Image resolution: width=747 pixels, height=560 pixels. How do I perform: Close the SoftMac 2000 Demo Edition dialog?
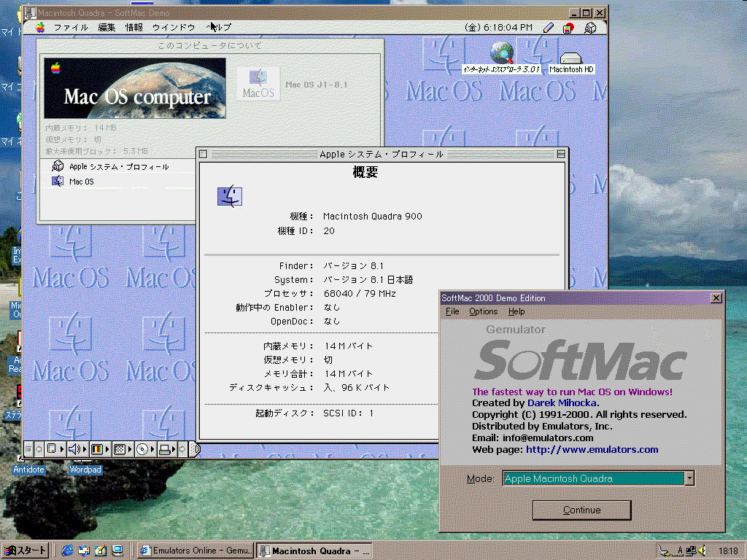pyautogui.click(x=716, y=298)
